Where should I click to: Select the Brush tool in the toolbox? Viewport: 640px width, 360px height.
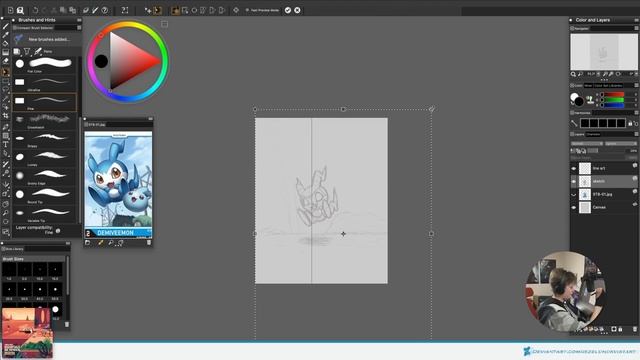pos(5,27)
